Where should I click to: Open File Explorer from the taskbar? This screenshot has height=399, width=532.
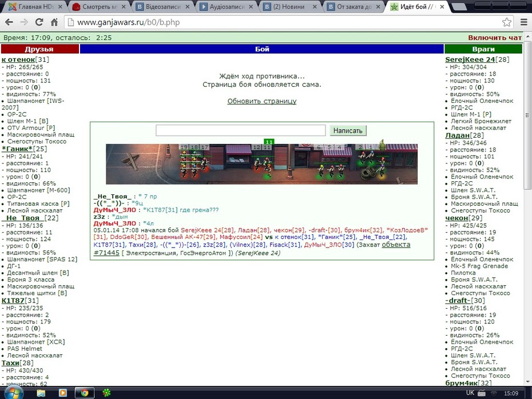click(41, 393)
